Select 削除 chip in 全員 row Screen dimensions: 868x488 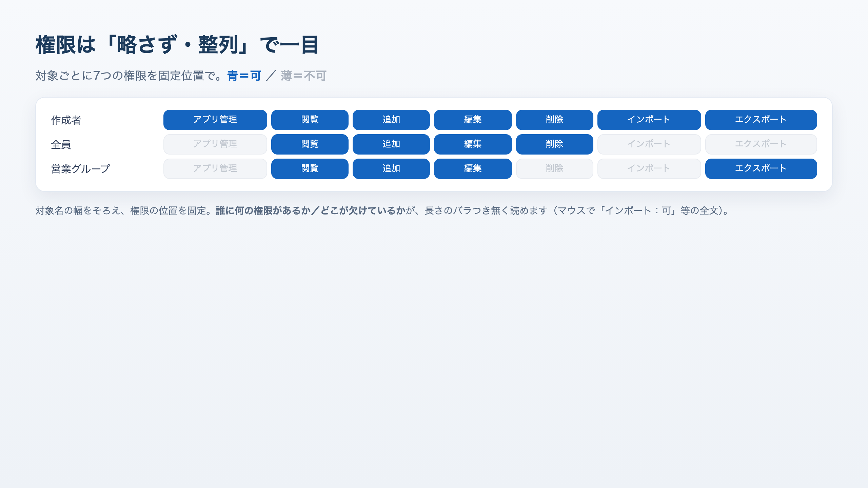coord(554,144)
